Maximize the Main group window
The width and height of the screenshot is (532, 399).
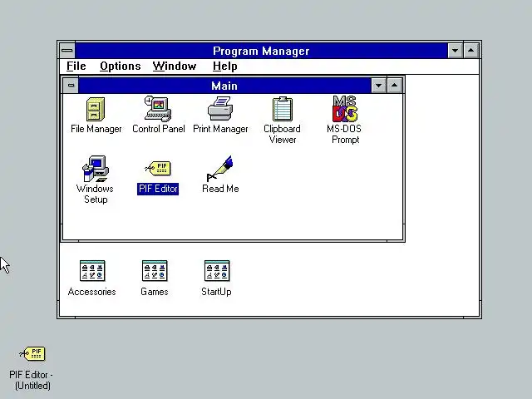pyautogui.click(x=394, y=86)
